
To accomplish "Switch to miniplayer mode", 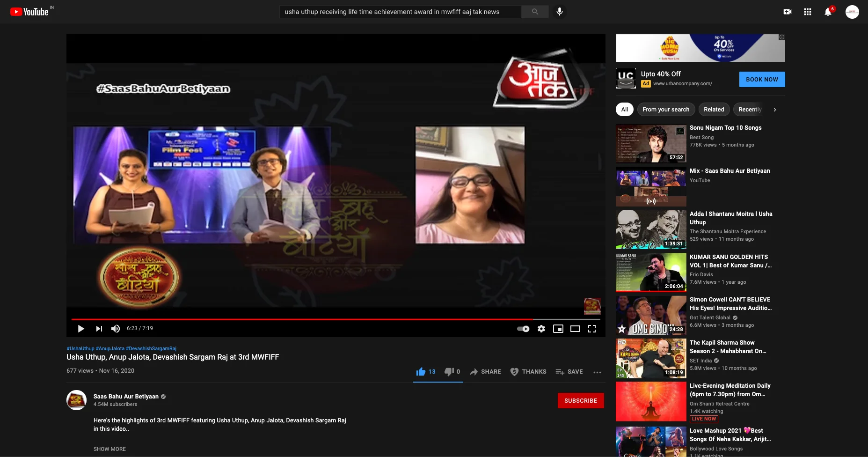I will click(558, 329).
